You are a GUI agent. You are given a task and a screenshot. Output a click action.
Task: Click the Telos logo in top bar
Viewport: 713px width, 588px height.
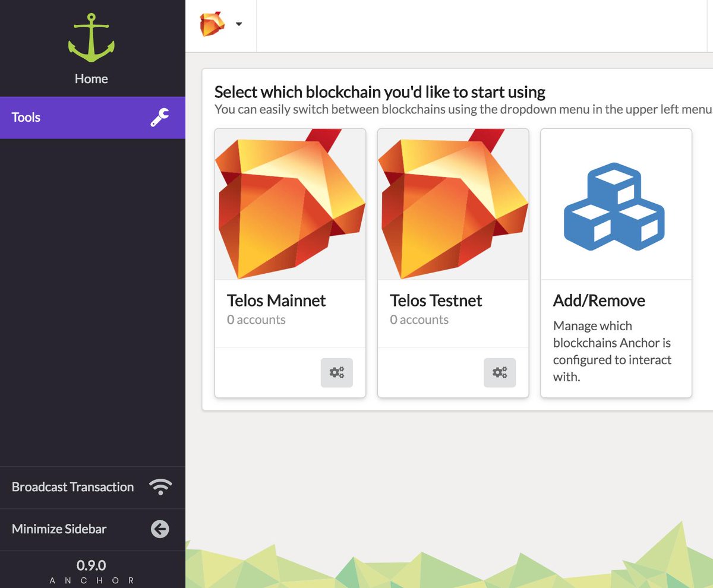pos(213,24)
